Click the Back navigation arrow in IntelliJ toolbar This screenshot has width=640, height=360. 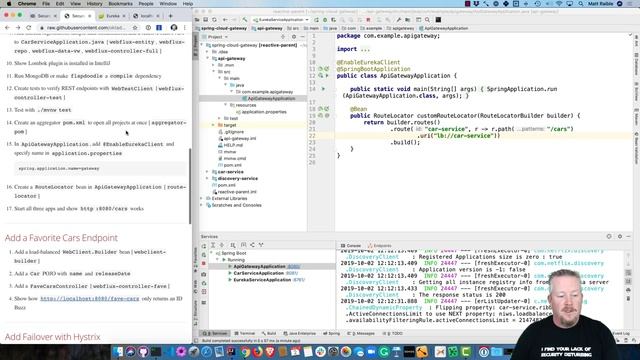(x=225, y=20)
